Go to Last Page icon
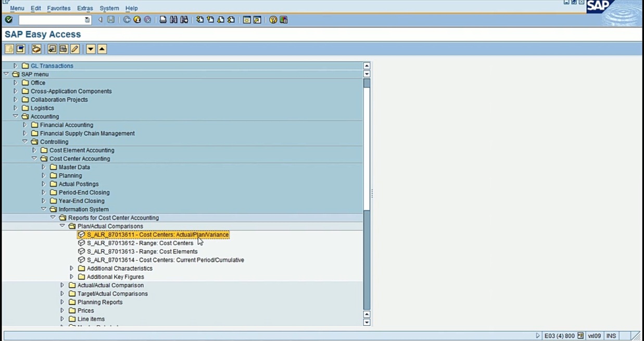 click(x=231, y=20)
